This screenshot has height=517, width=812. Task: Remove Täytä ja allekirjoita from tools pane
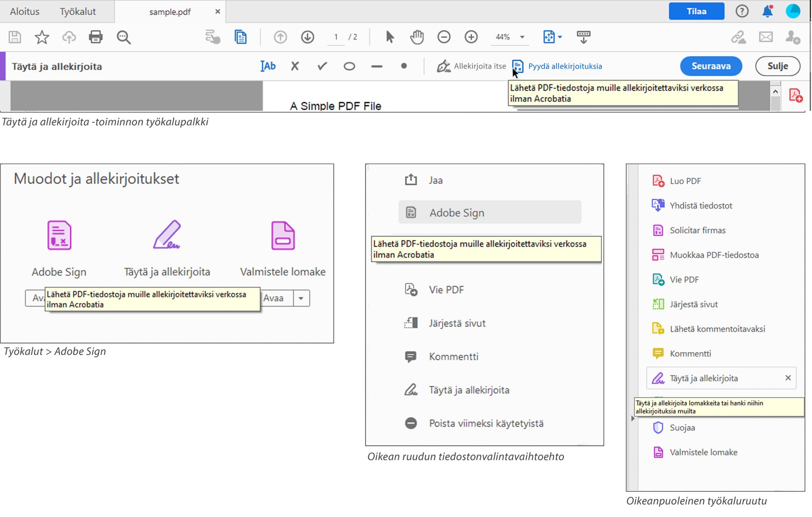click(x=788, y=378)
